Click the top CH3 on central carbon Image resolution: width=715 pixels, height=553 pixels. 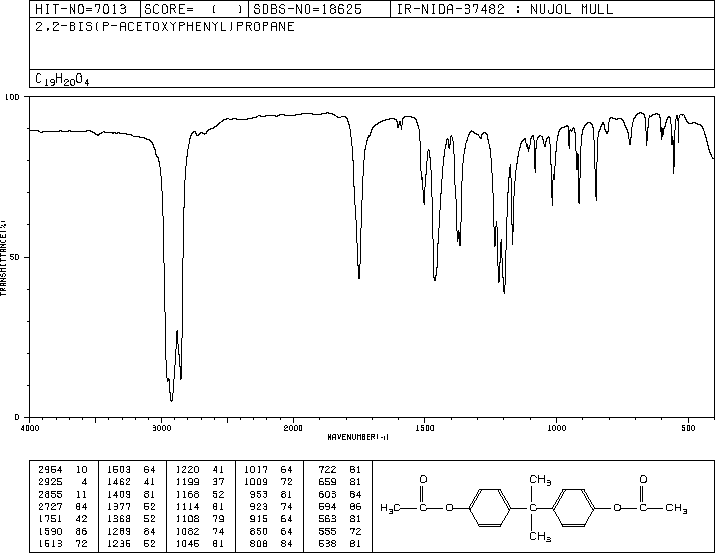tap(540, 480)
